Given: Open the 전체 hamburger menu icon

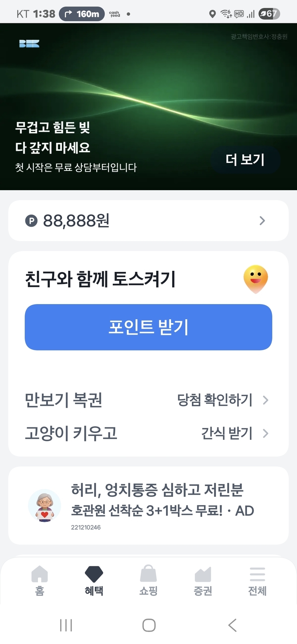Looking at the screenshot, I should click(x=257, y=574).
